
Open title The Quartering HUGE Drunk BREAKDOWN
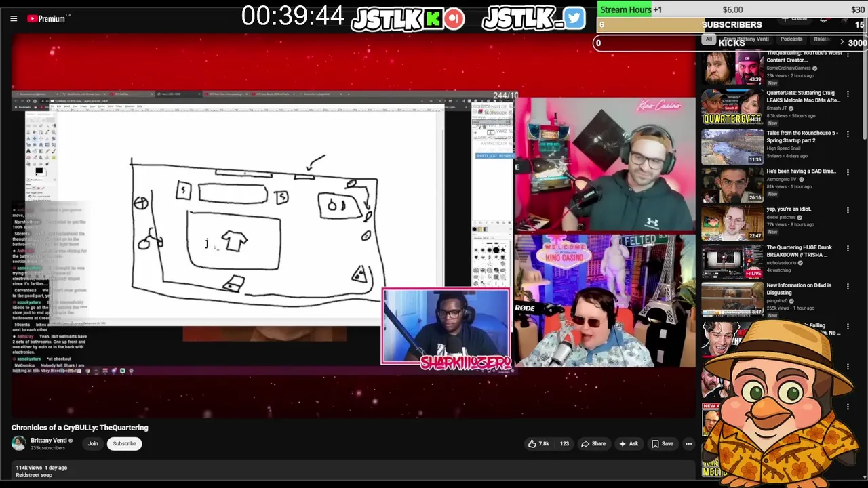click(800, 251)
